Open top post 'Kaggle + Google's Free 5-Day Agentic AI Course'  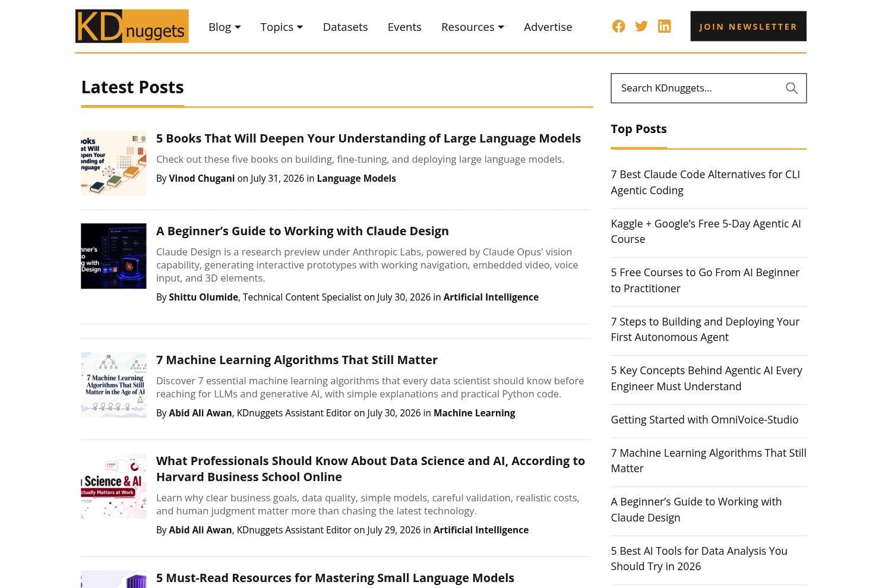click(706, 231)
